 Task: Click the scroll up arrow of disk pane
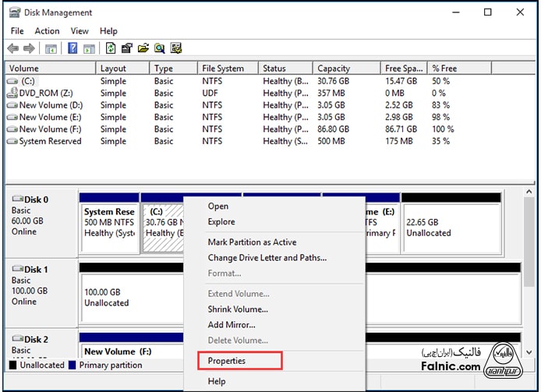pos(530,192)
